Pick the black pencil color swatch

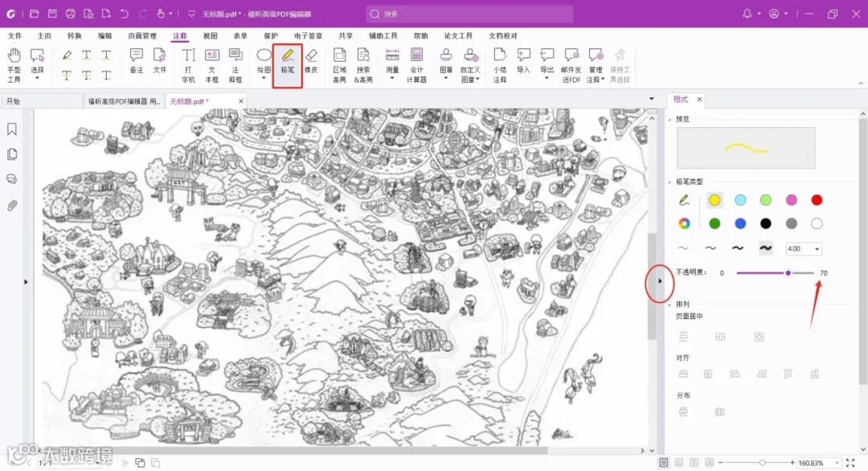coord(766,223)
